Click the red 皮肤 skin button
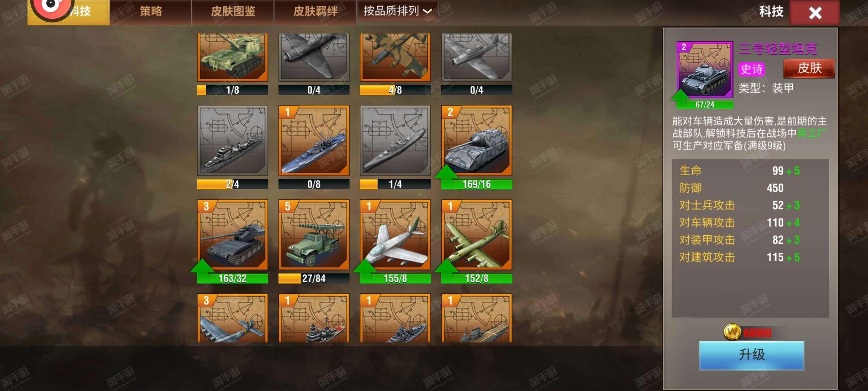Image resolution: width=868 pixels, height=391 pixels. tap(809, 68)
